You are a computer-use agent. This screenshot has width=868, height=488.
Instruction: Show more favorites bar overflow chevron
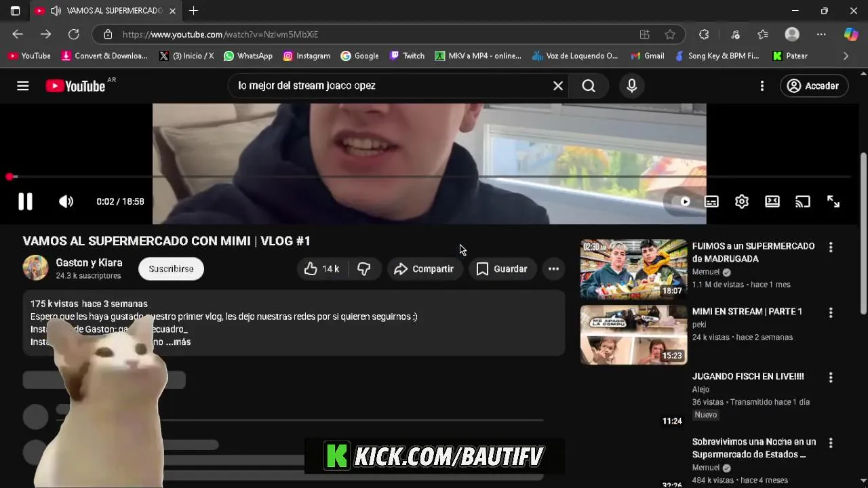846,56
